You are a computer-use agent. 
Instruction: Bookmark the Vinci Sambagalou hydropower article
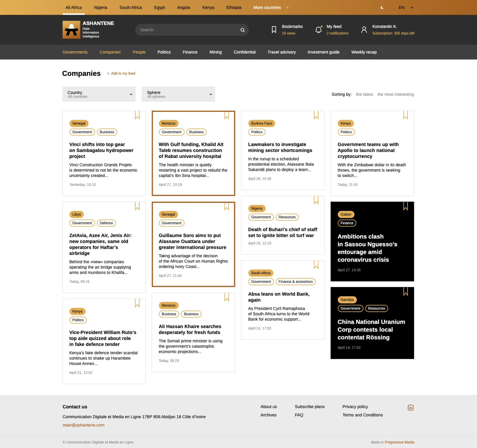(x=137, y=115)
